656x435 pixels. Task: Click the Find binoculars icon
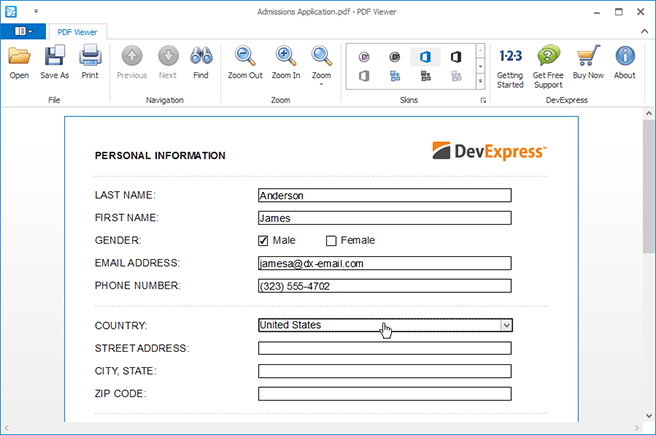pyautogui.click(x=200, y=59)
